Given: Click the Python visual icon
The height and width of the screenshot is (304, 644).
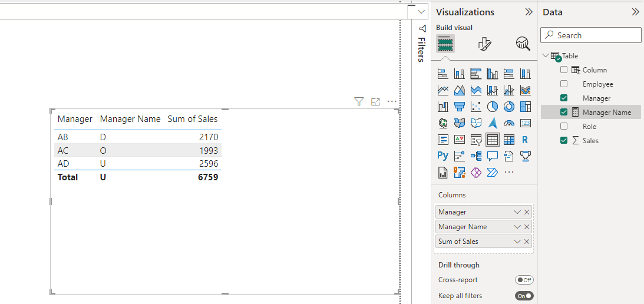Looking at the screenshot, I should [x=442, y=156].
